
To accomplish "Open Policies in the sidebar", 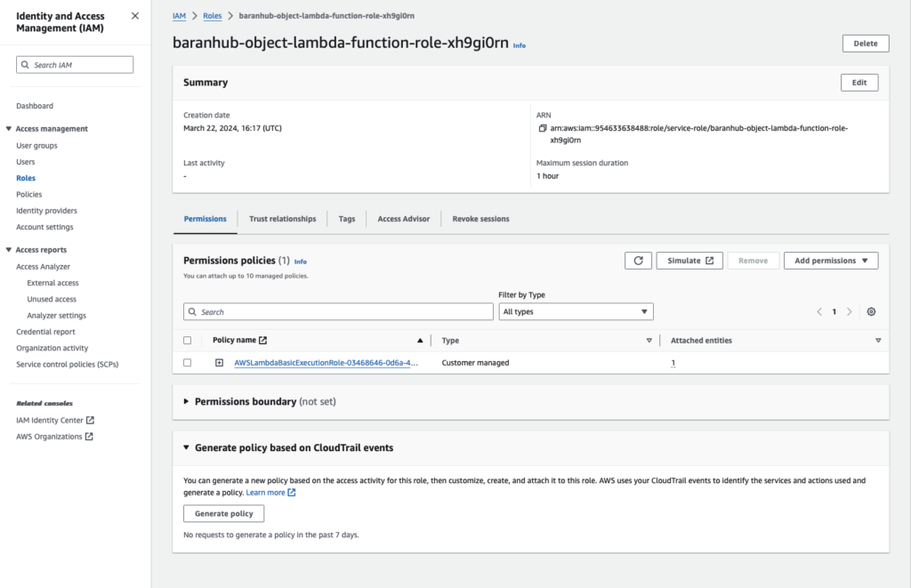I will 29,194.
